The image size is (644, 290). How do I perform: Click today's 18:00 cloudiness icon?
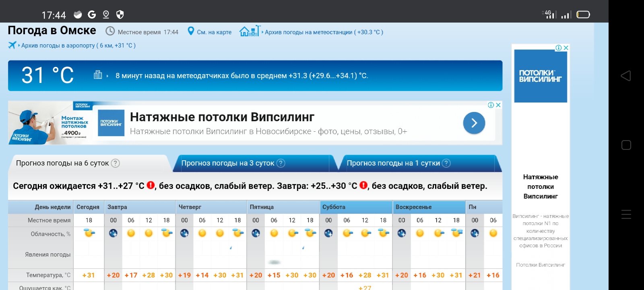point(89,233)
